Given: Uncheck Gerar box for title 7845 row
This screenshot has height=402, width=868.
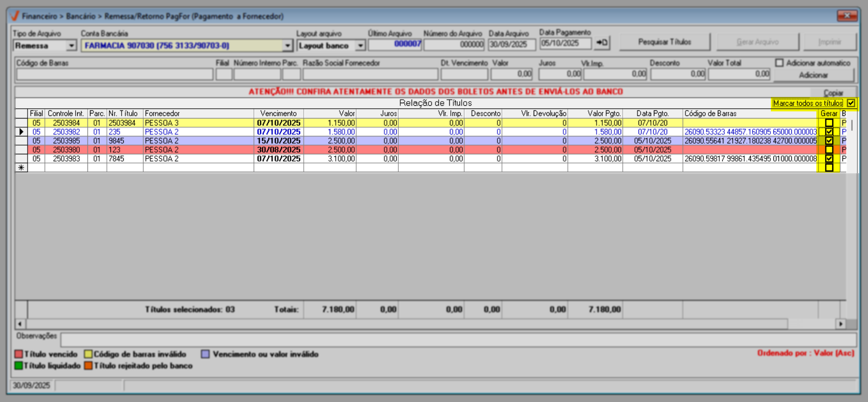Looking at the screenshot, I should (829, 159).
